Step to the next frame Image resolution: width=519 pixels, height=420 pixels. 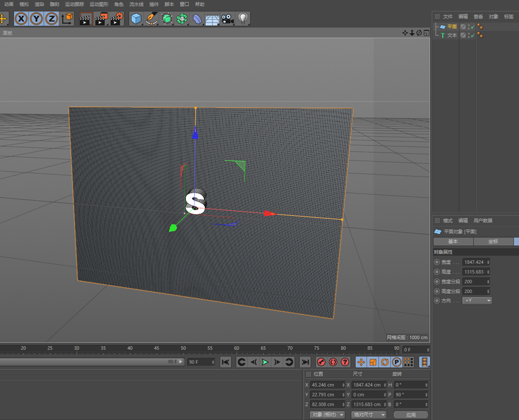277,362
